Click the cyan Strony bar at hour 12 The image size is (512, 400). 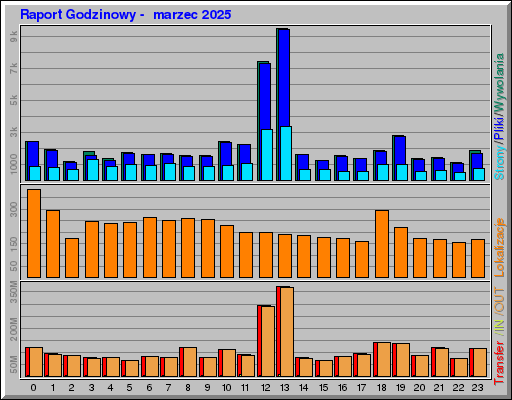pyautogui.click(x=267, y=155)
